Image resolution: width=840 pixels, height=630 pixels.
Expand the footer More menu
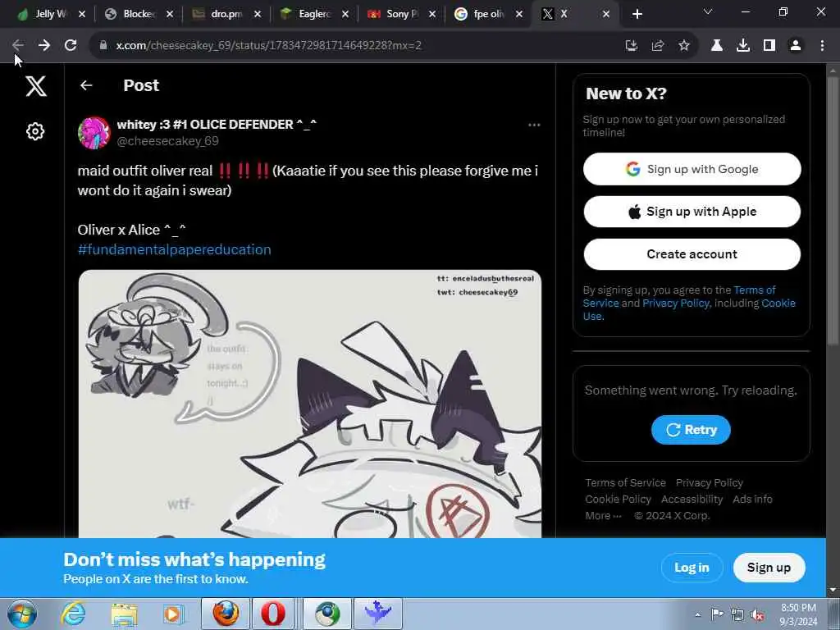[x=603, y=516]
